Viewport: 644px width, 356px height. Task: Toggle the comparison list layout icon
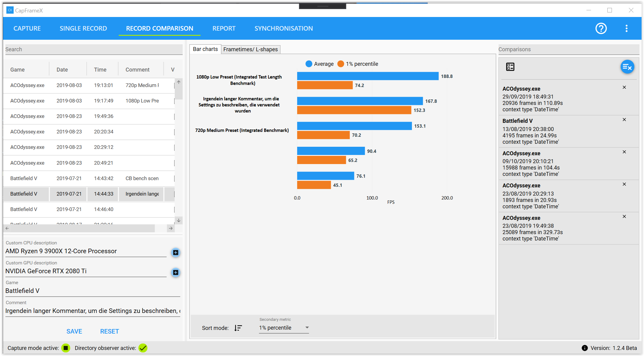coord(510,67)
